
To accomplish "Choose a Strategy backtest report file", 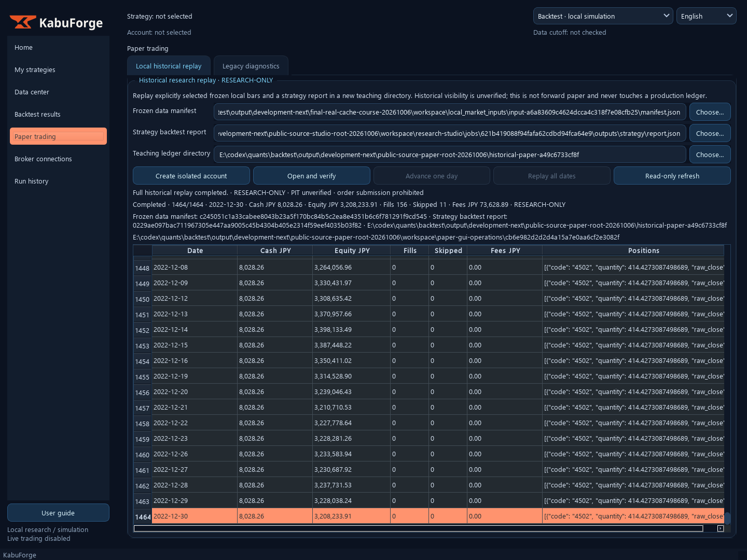I will click(x=710, y=133).
